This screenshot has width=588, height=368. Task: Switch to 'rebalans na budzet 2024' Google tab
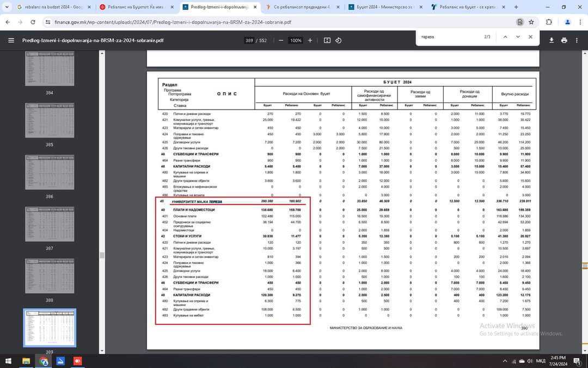click(50, 7)
